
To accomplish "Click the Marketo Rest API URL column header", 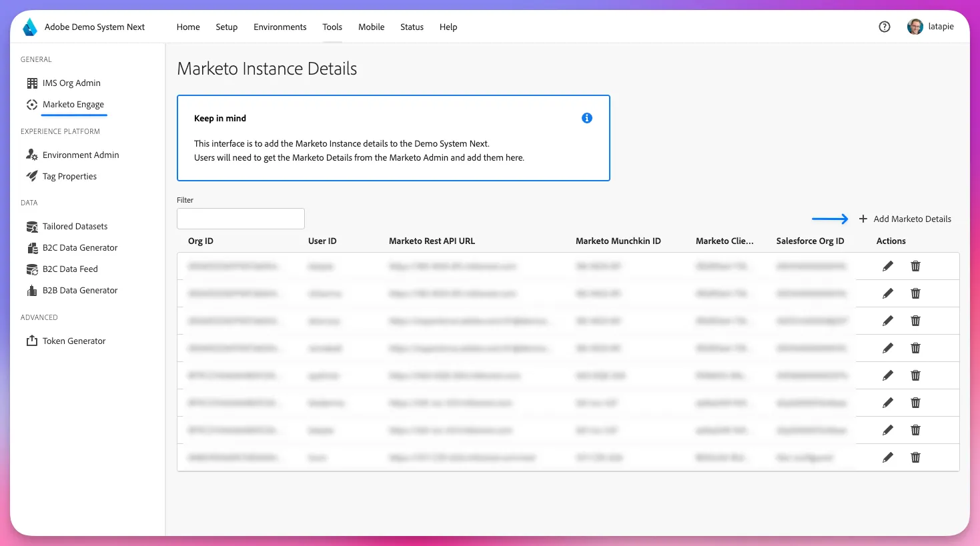I will click(x=432, y=241).
